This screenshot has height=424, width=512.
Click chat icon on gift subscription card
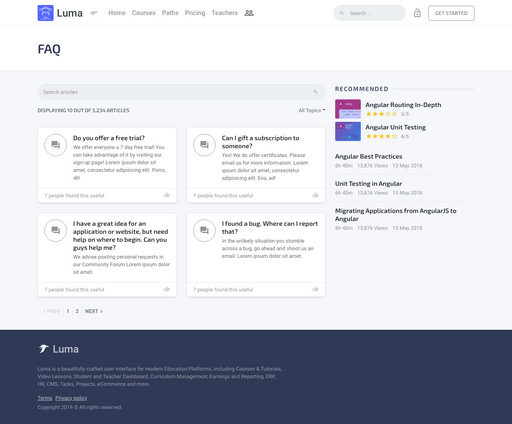click(204, 145)
